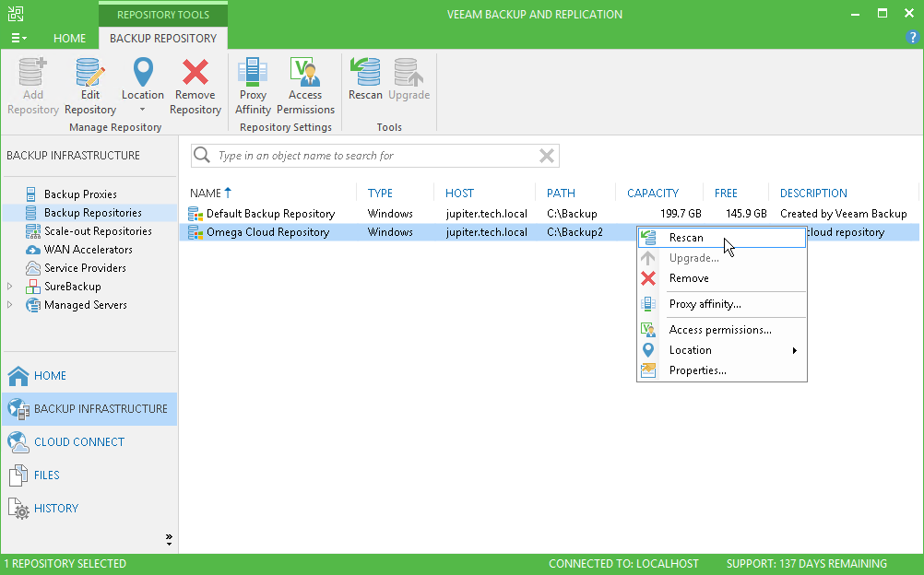Choose Access permissions... in context menu

[x=722, y=330]
